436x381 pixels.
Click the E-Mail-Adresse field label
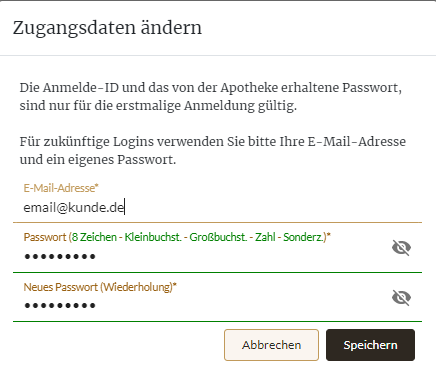(x=61, y=188)
